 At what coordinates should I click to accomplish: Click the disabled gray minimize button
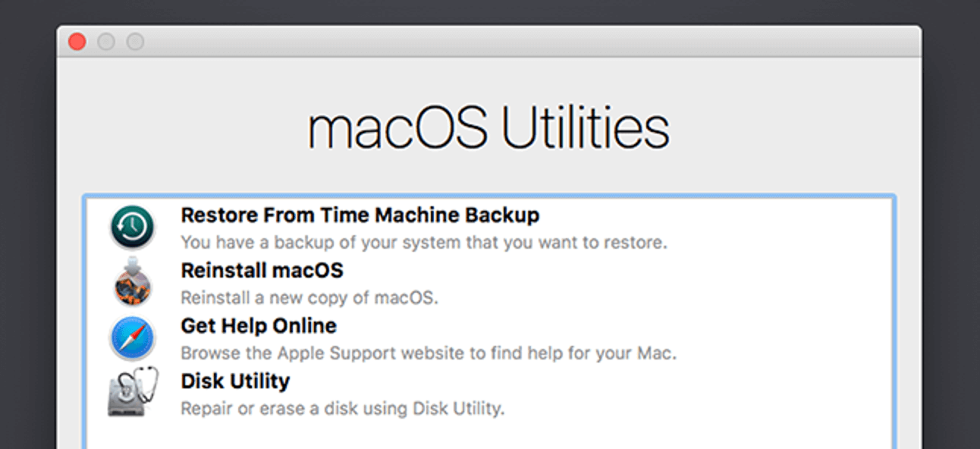106,42
